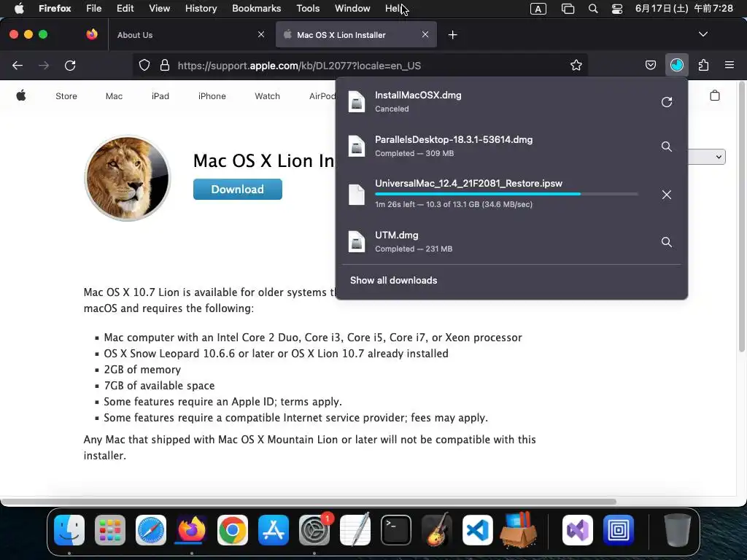
Task: Click the downloads toolbar button
Action: pyautogui.click(x=676, y=65)
